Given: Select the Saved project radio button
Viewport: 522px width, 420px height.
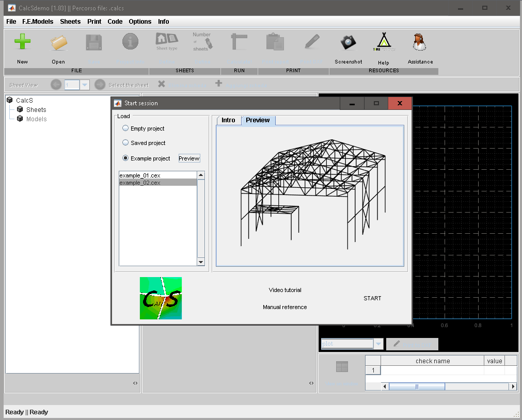Looking at the screenshot, I should [x=125, y=142].
